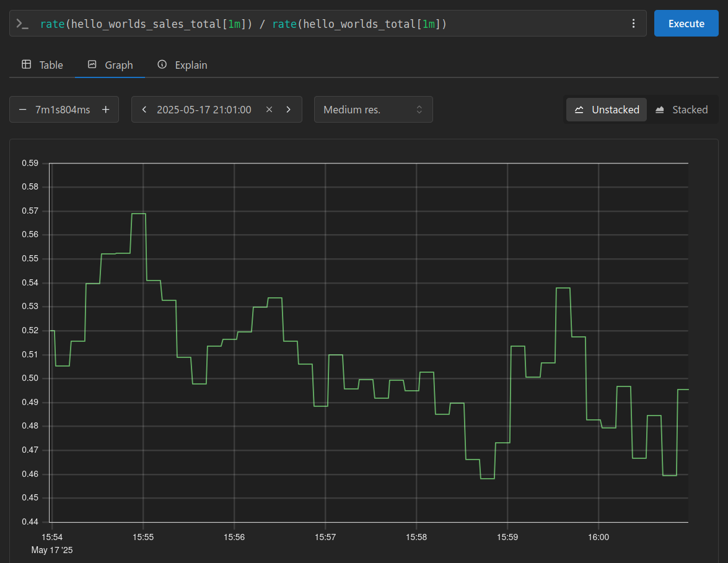The height and width of the screenshot is (563, 728).
Task: Click the 0.44 y-axis label
Action: tap(30, 522)
